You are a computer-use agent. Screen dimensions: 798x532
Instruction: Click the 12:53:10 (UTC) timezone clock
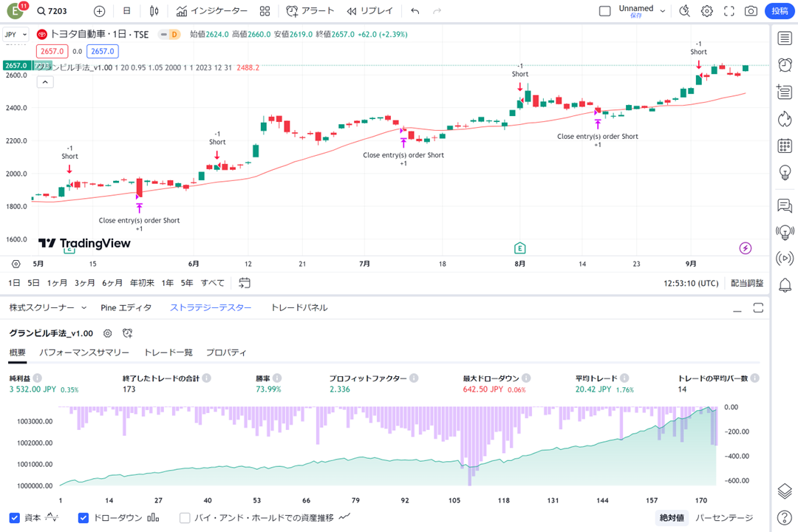click(x=691, y=284)
